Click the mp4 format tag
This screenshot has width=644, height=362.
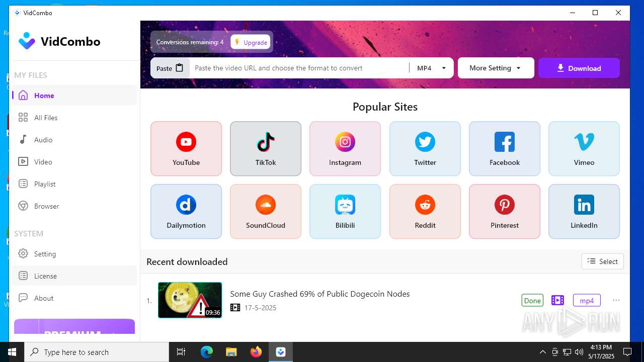point(587,300)
